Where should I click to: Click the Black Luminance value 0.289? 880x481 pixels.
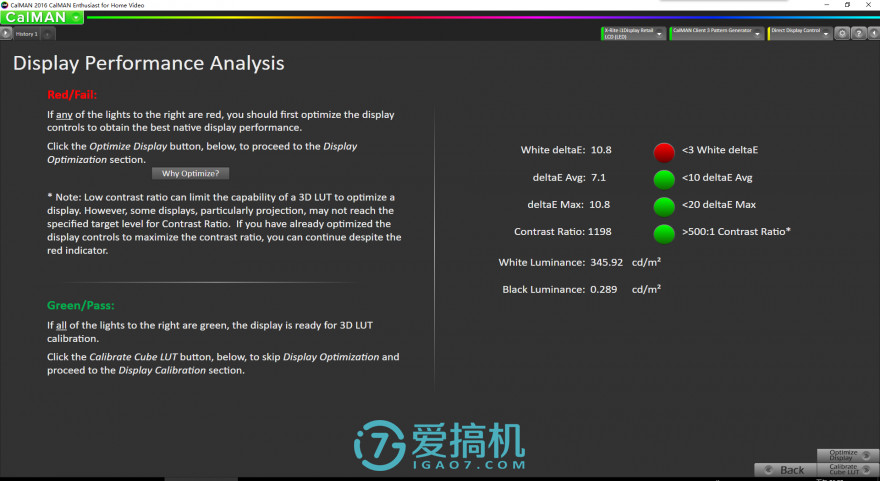pyautogui.click(x=603, y=289)
